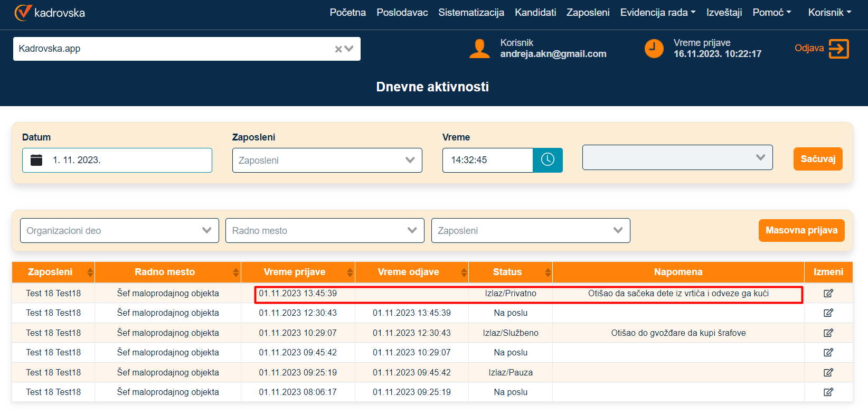The image size is (868, 414).
Task: Click the Odjava logout arrow icon
Action: (838, 49)
